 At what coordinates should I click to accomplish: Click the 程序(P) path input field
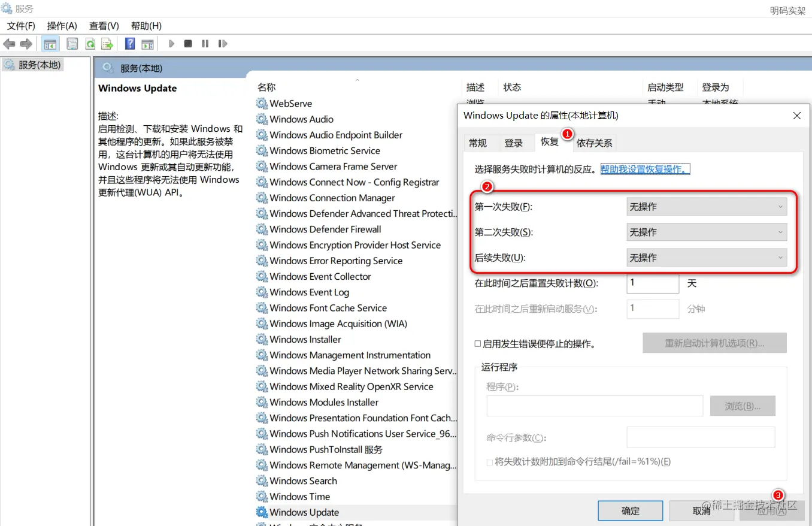[x=595, y=406]
